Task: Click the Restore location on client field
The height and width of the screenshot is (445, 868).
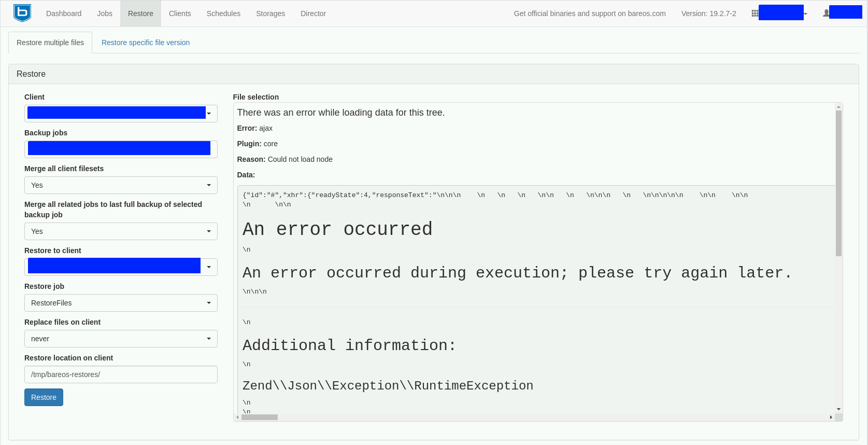Action: [x=120, y=374]
